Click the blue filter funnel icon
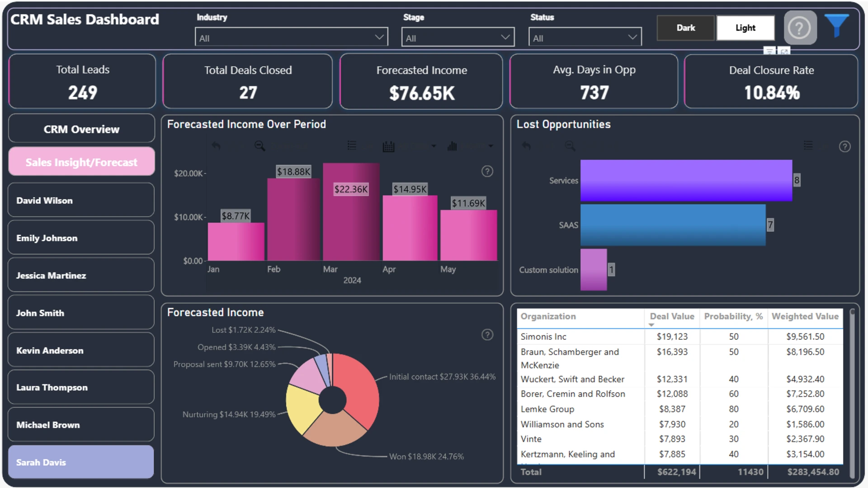The image size is (868, 488). (x=837, y=25)
